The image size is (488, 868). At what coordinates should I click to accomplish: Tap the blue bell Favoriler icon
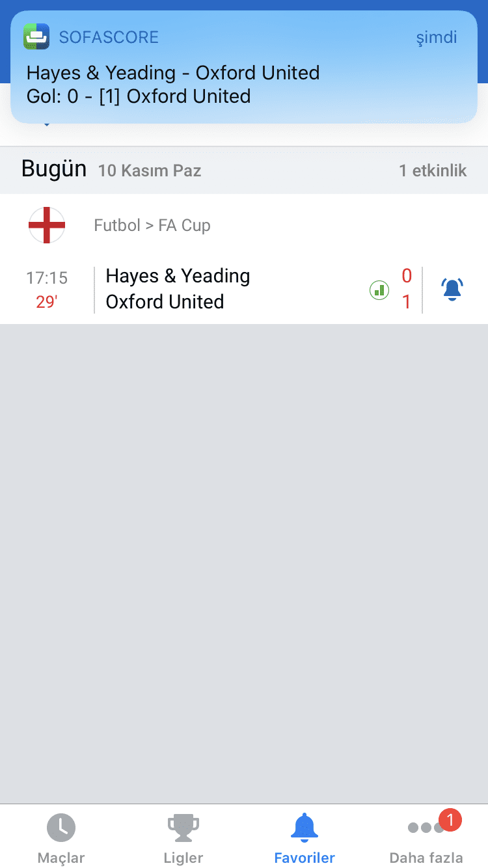tap(305, 827)
